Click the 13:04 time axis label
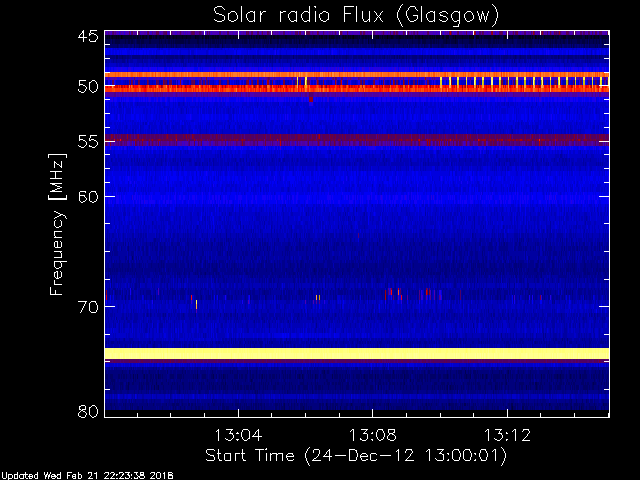 [x=238, y=435]
